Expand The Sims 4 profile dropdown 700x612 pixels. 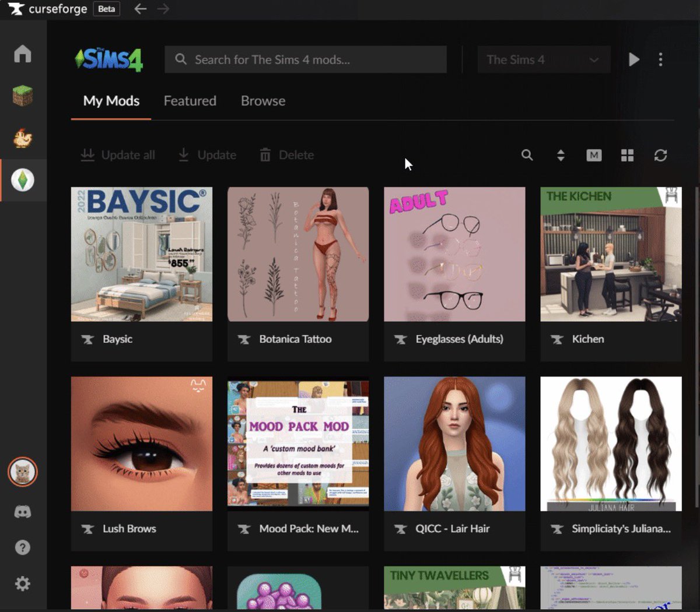(544, 59)
